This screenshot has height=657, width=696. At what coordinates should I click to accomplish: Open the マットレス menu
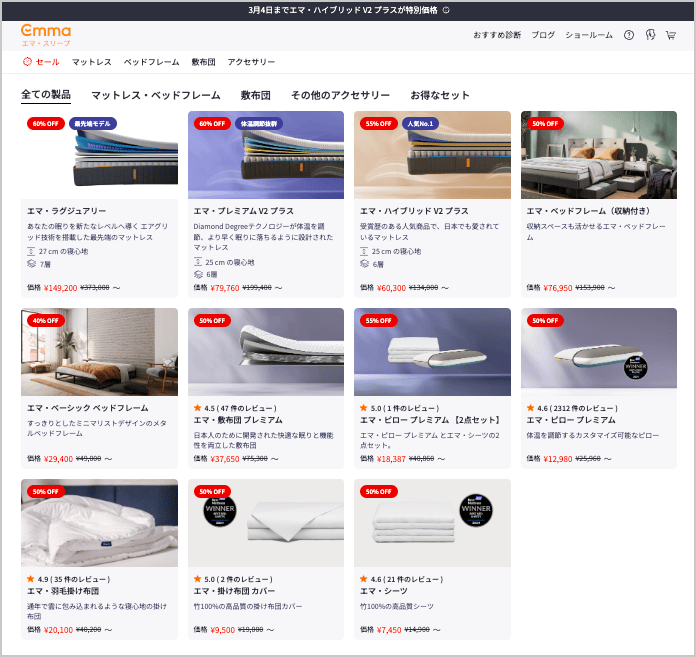92,62
